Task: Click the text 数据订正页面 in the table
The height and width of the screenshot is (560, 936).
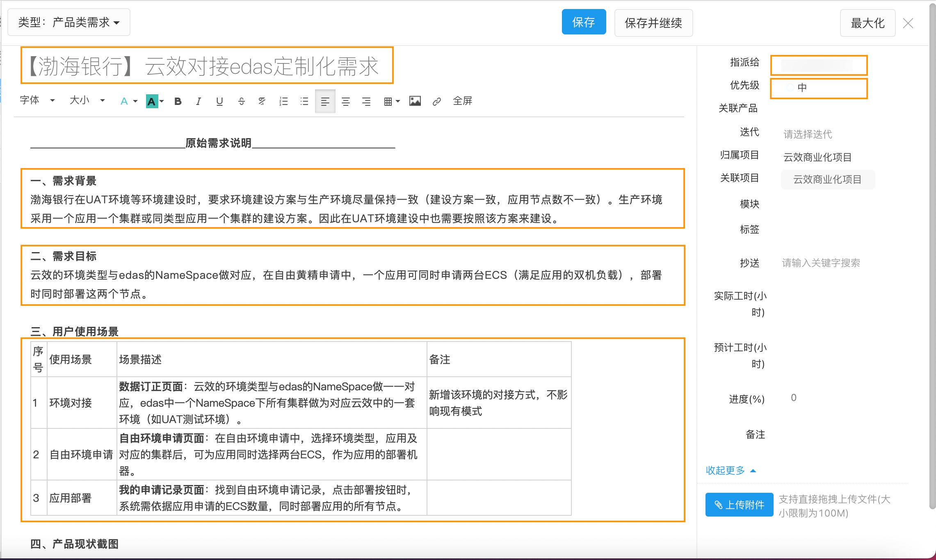Action: click(x=151, y=387)
